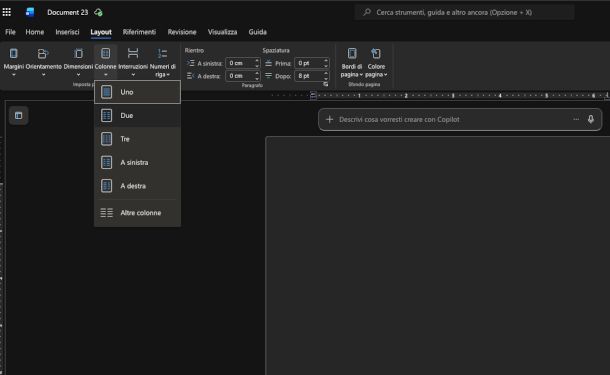Adjust the Dopo spacing spinner
This screenshot has height=375, width=610.
point(326,76)
